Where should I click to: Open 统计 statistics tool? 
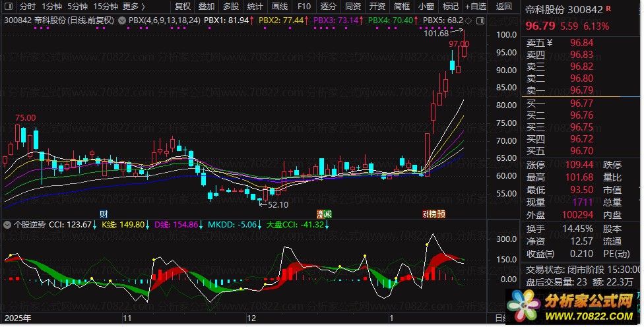(x=255, y=6)
